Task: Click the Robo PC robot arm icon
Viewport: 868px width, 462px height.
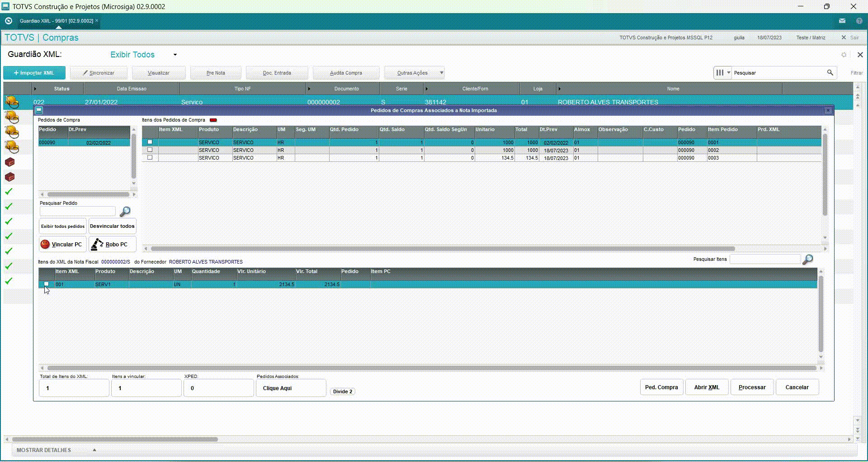Action: (97, 244)
